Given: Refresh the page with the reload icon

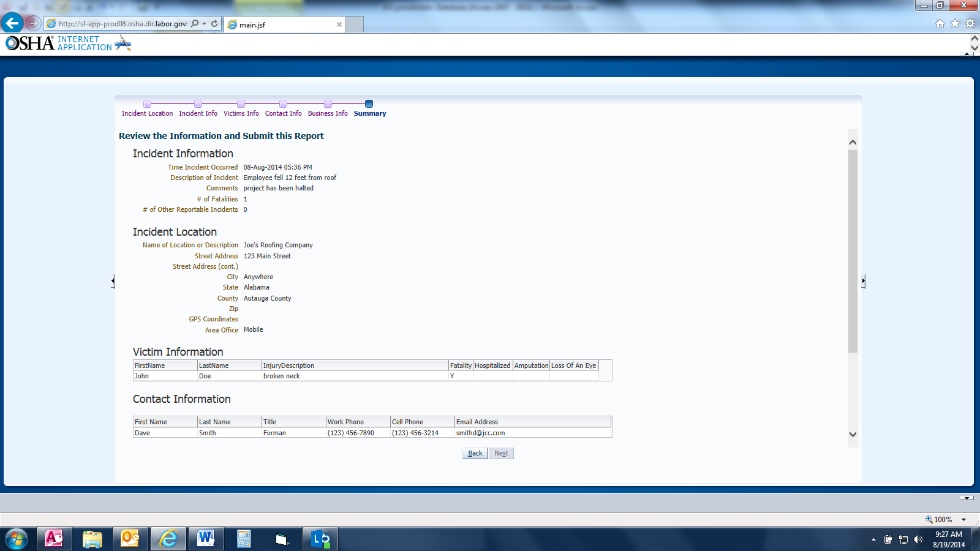Looking at the screenshot, I should (x=214, y=24).
